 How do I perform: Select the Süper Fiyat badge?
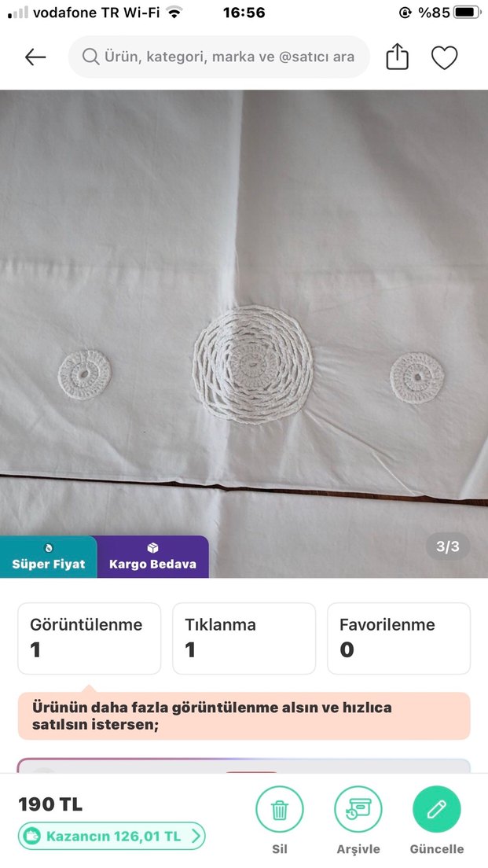49,557
